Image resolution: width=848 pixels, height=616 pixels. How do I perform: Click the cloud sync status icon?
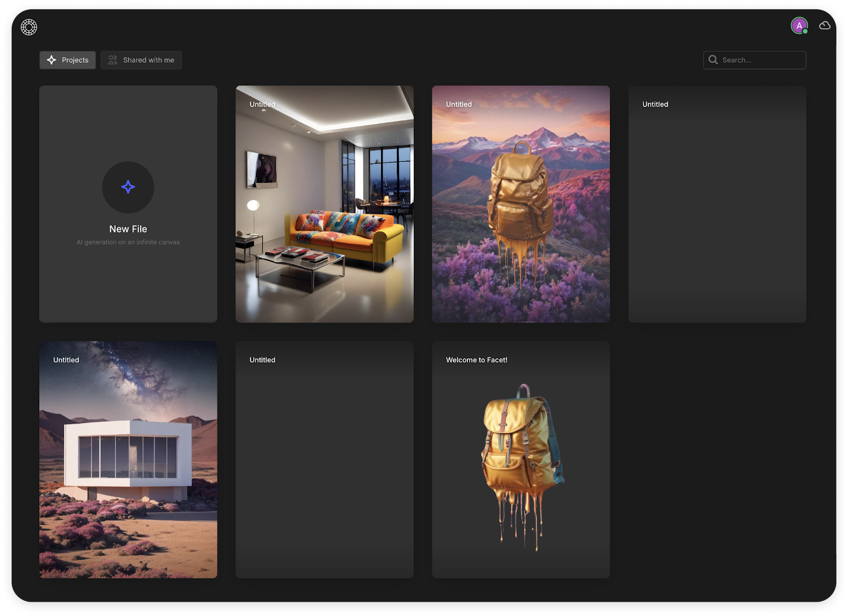click(825, 25)
